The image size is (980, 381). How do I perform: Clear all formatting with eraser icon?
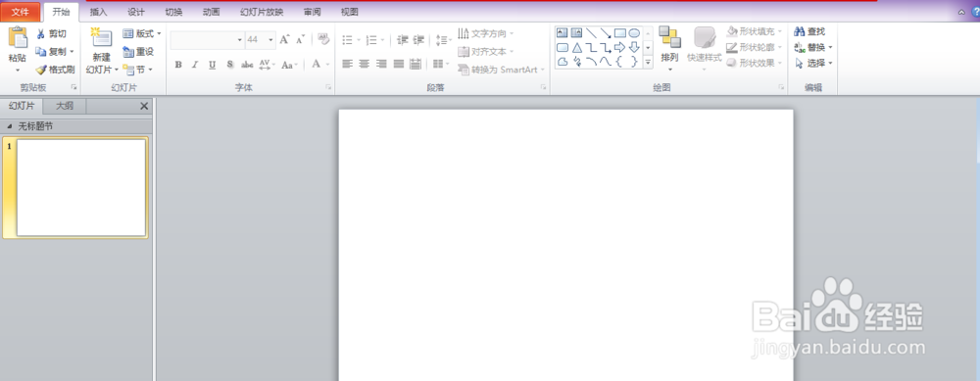click(x=323, y=39)
